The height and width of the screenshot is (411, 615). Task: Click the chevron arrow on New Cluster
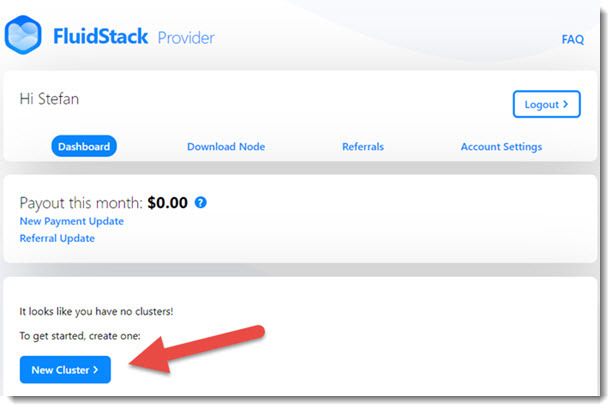point(95,369)
